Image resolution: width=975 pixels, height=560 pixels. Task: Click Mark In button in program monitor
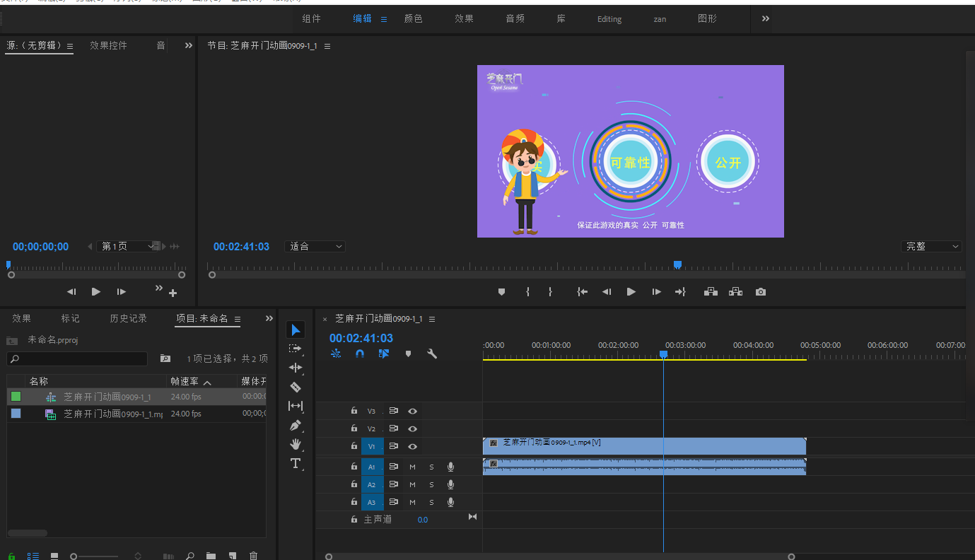(527, 291)
